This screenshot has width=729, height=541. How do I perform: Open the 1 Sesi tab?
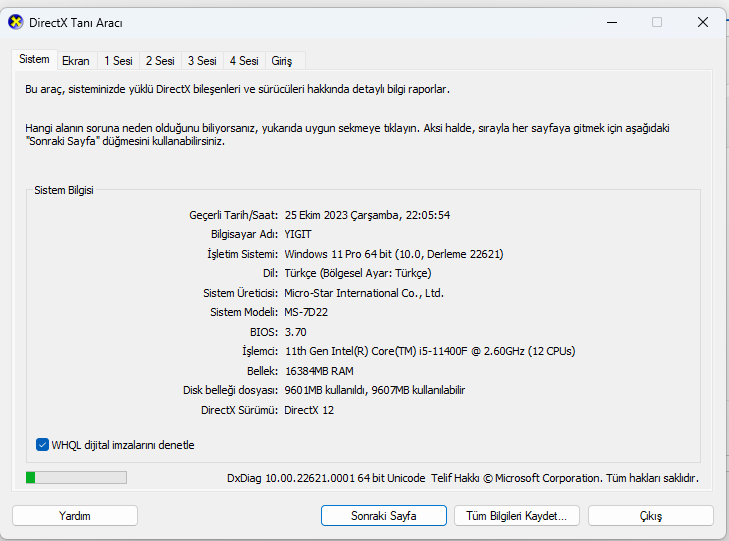coord(118,61)
